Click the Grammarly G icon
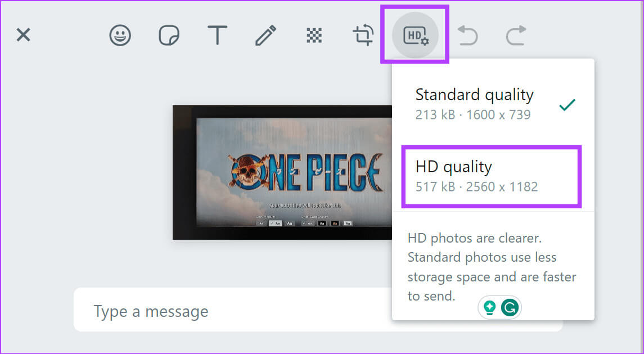The image size is (644, 354). point(510,307)
